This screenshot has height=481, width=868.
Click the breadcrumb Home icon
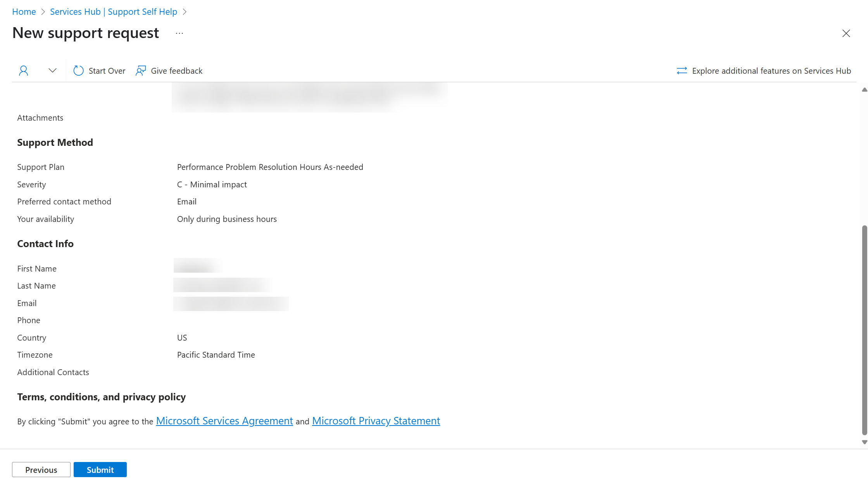(23, 10)
